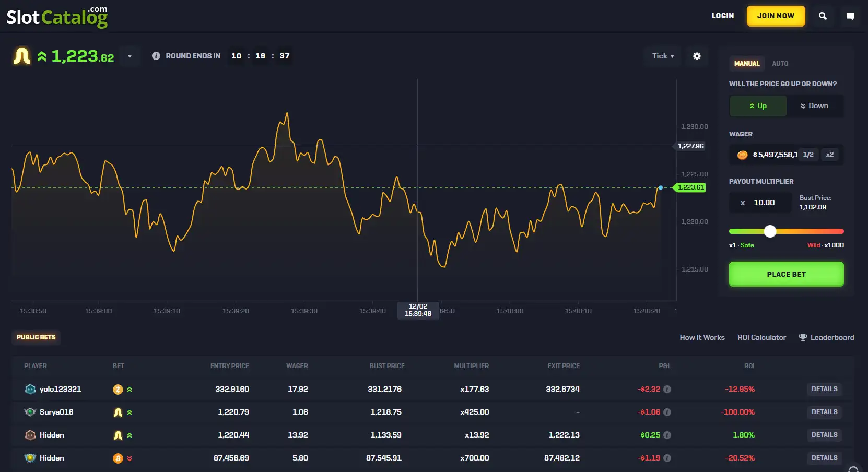
Task: Click the payout multiplier input field
Action: 760,203
